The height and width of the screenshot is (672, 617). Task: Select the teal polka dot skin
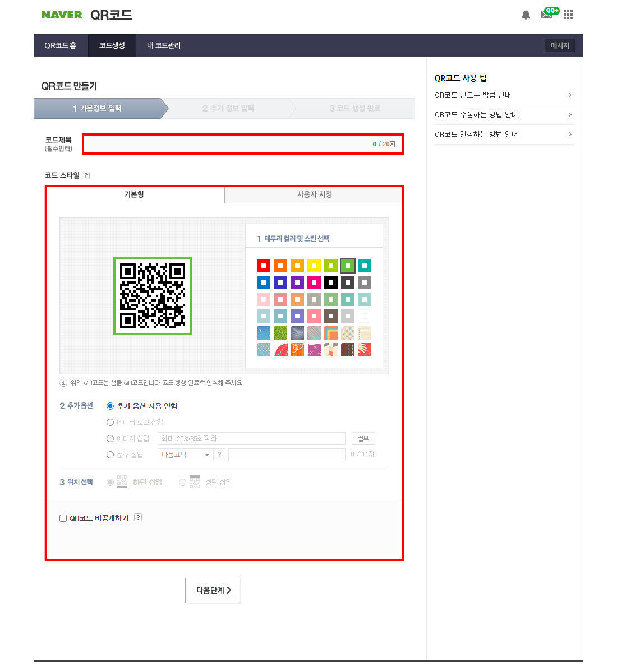[264, 350]
